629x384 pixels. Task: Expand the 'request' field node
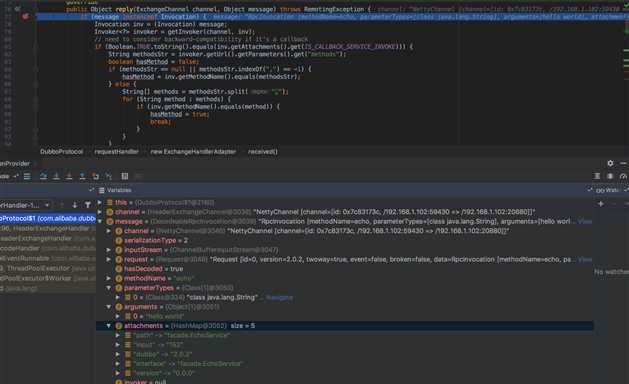coord(109,259)
